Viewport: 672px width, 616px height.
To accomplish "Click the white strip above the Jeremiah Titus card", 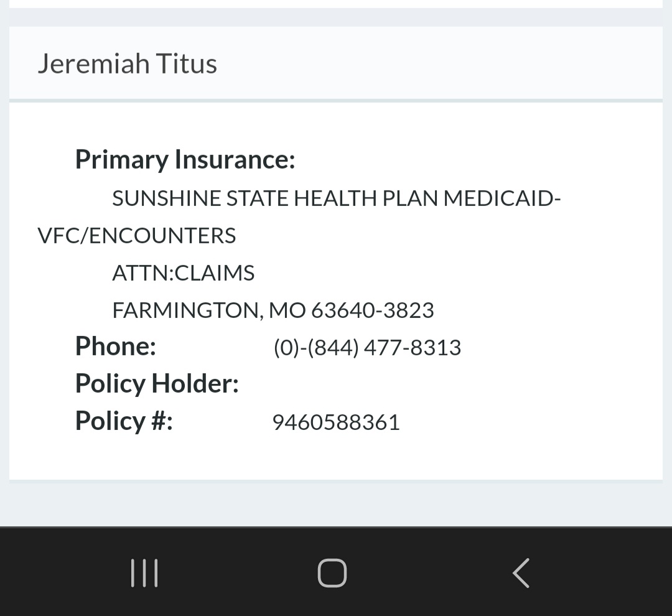I will 336,4.
